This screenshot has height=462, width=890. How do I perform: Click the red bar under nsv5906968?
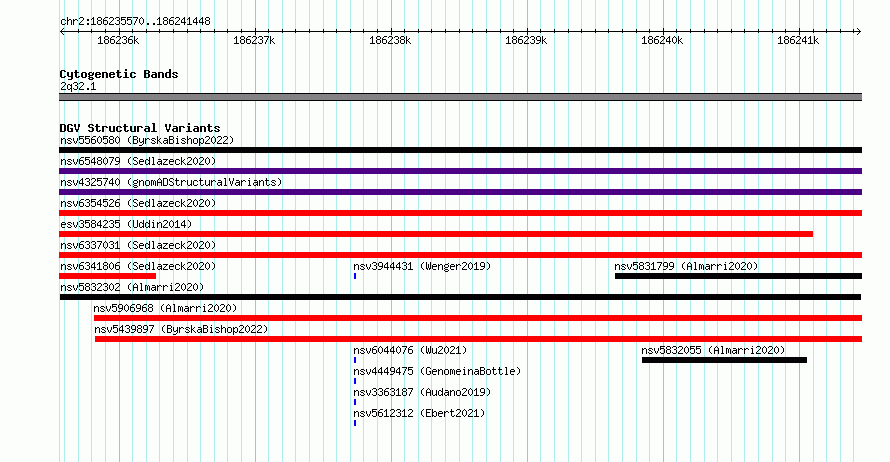point(478,318)
